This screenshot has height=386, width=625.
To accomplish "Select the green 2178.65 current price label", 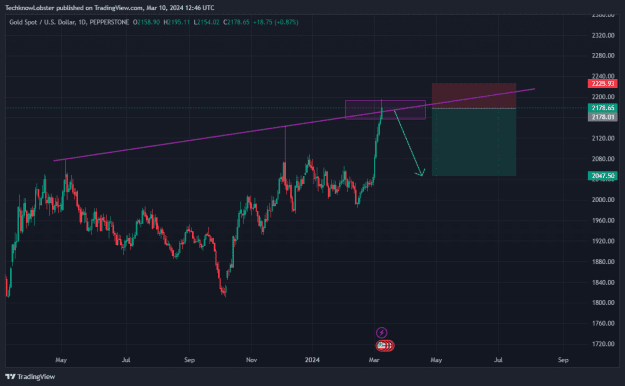I will pos(603,108).
